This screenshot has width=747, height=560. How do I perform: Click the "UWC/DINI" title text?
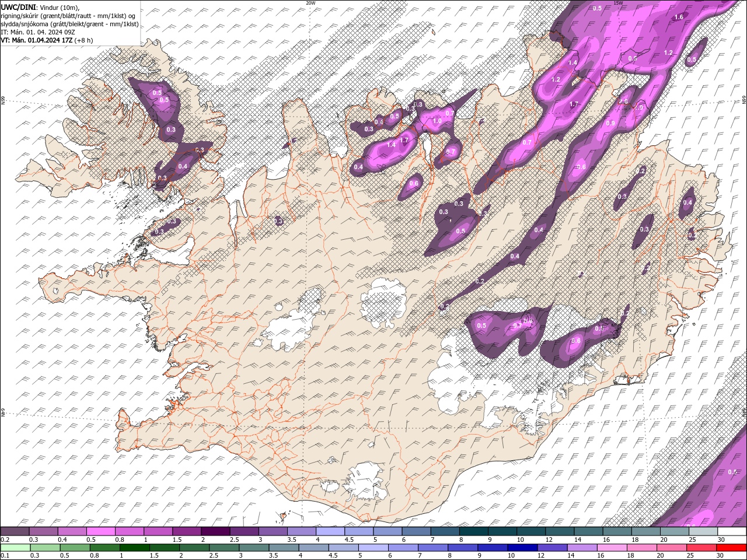point(17,6)
